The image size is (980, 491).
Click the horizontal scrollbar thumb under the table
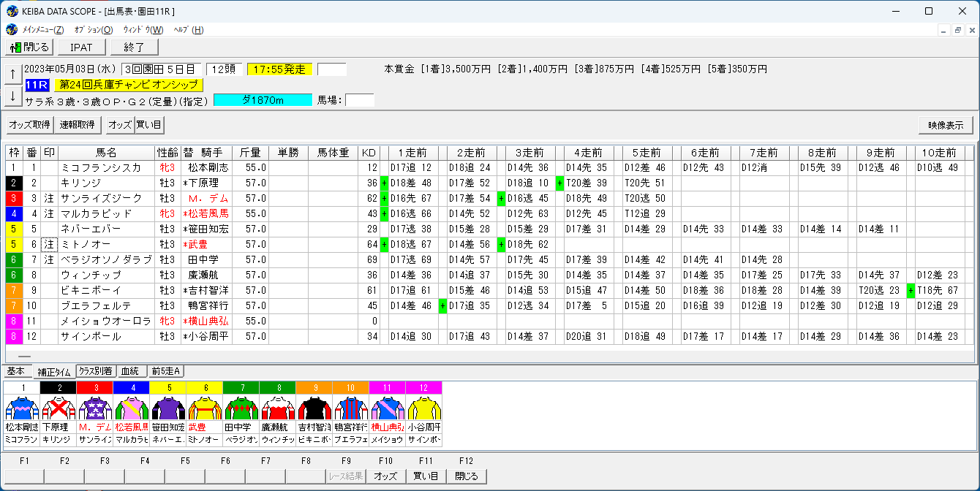25,357
